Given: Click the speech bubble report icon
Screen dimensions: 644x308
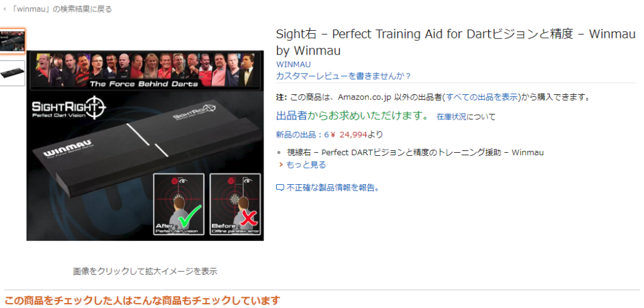Looking at the screenshot, I should (x=280, y=188).
